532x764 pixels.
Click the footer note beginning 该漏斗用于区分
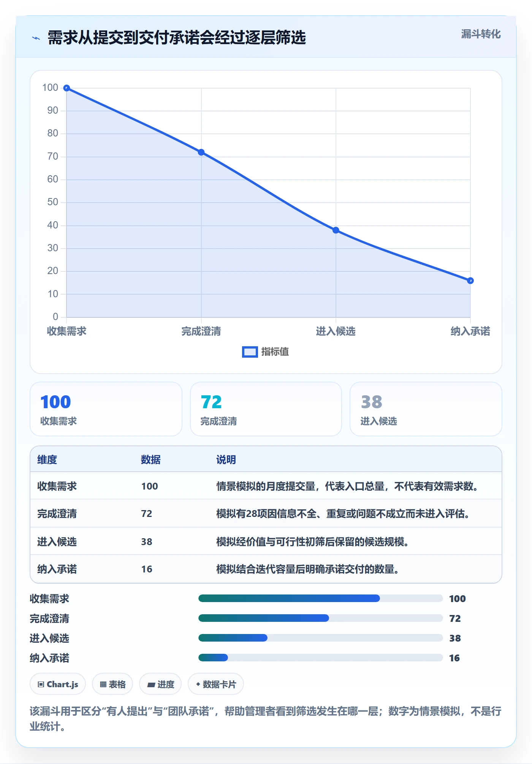tap(266, 718)
